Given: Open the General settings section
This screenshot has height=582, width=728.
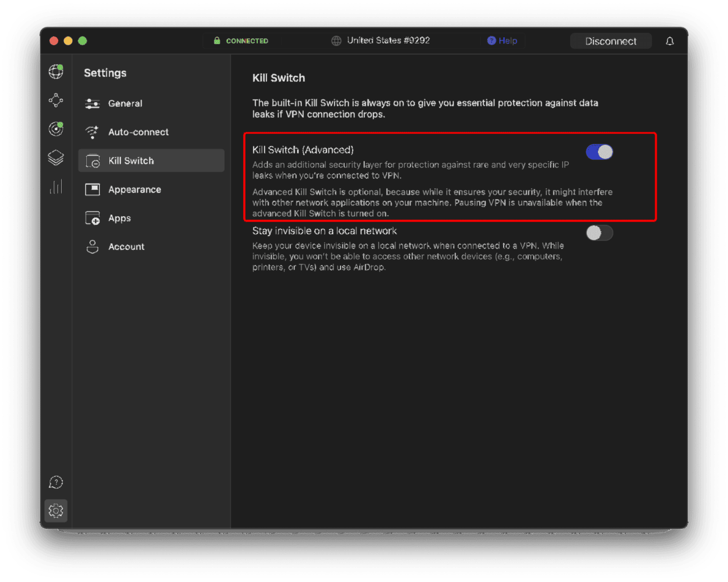Looking at the screenshot, I should [125, 103].
